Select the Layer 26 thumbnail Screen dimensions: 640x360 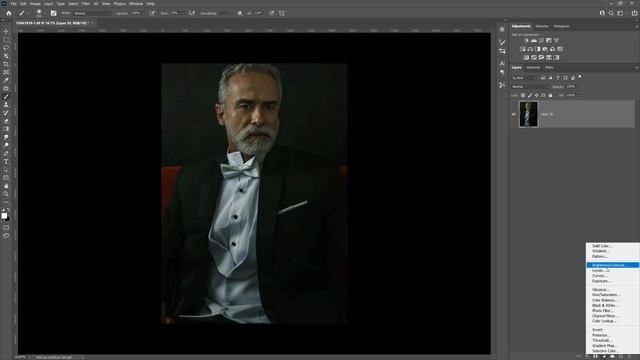click(529, 114)
